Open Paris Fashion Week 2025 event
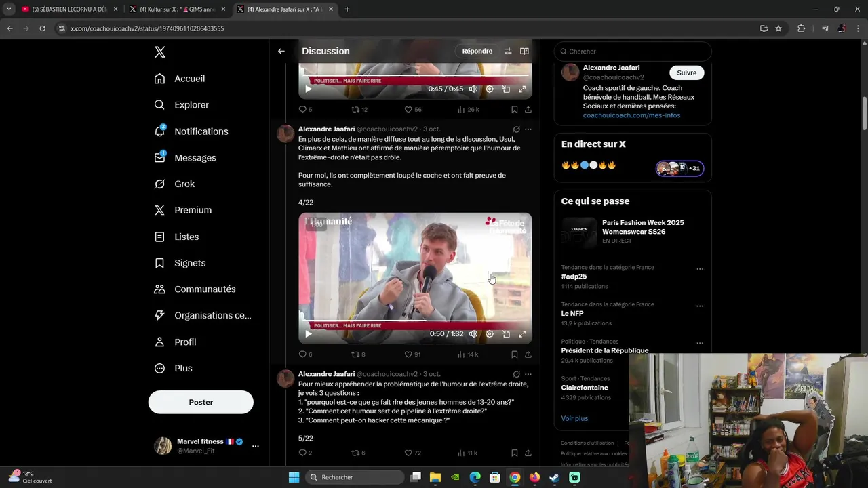Image resolution: width=868 pixels, height=488 pixels. coord(633,231)
